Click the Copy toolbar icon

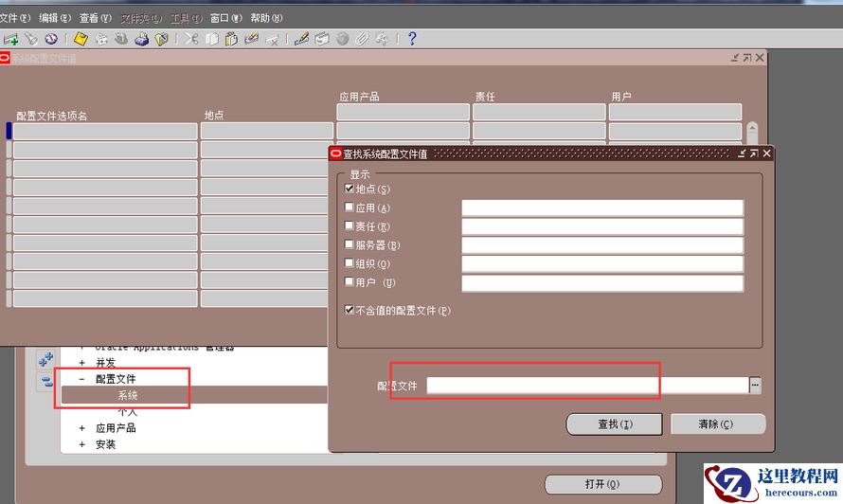(212, 39)
